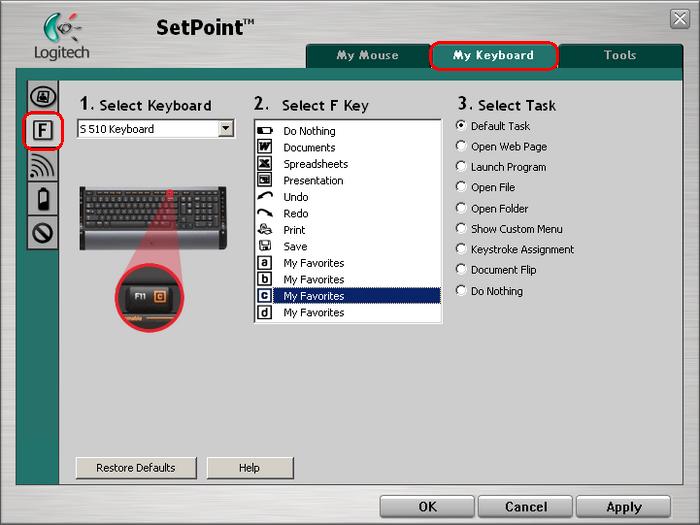Close the SetPoint window

point(680,19)
